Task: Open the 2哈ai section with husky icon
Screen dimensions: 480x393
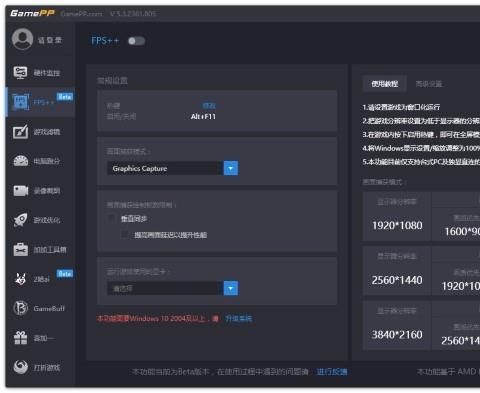Action: tap(40, 279)
